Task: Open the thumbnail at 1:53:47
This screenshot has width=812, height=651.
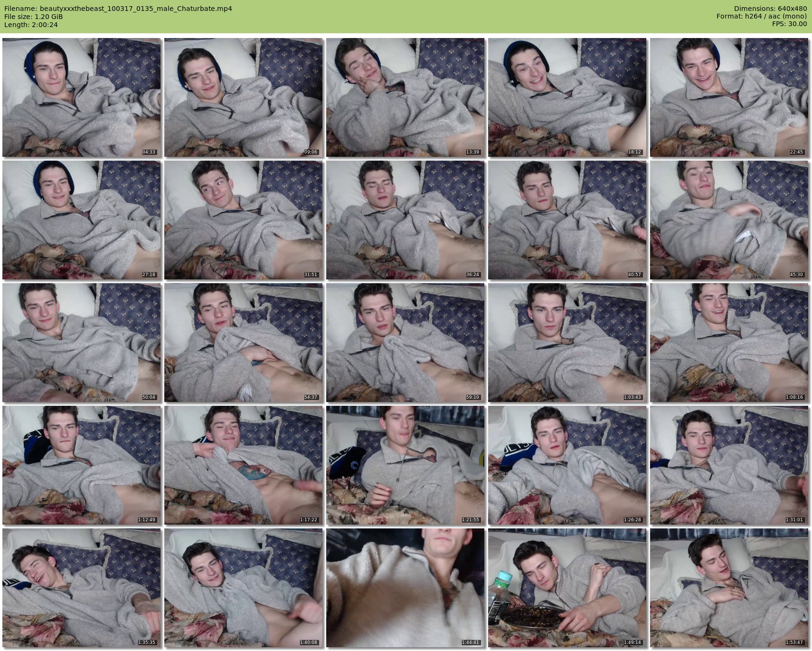Action: coord(729,588)
